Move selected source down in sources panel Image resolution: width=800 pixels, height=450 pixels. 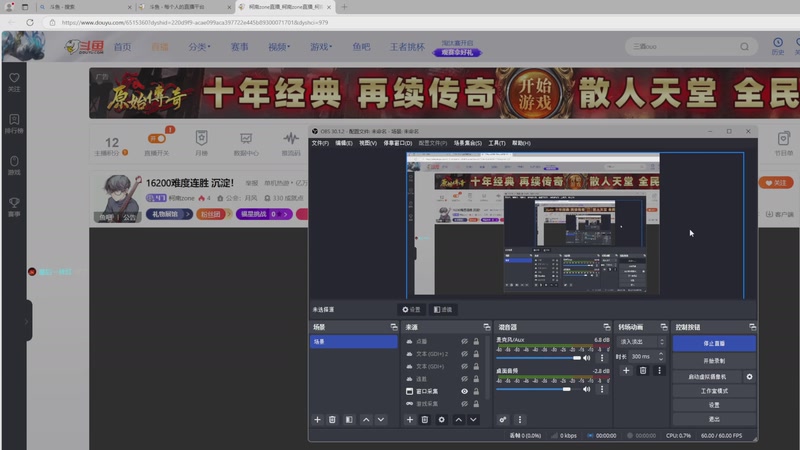[473, 419]
